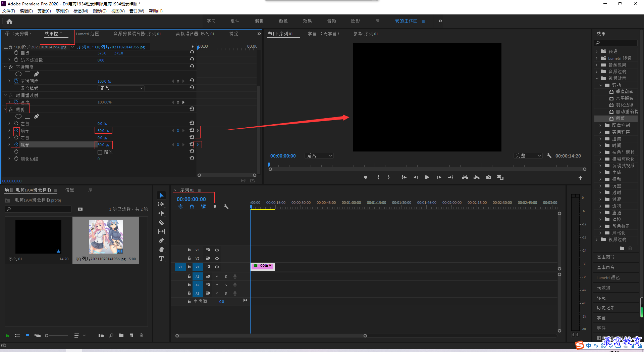Image resolution: width=644 pixels, height=352 pixels.
Task: Select the Razor tool
Action: 161,222
